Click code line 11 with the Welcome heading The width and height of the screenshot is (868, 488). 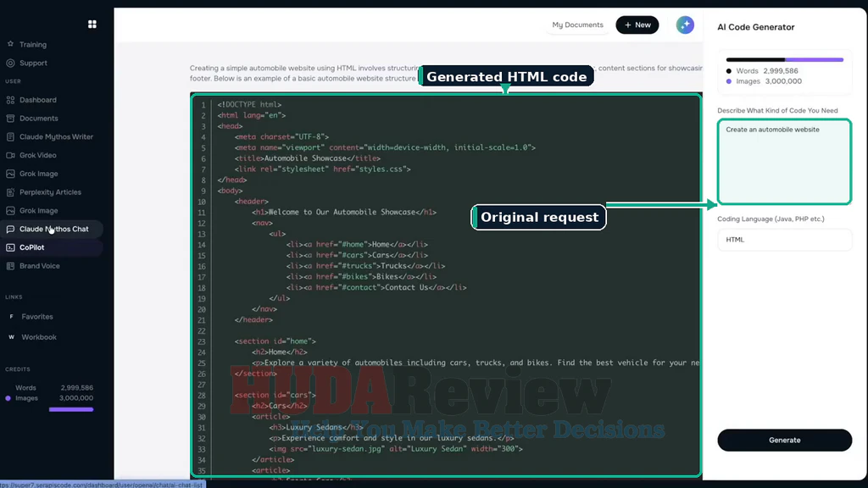[x=344, y=212]
